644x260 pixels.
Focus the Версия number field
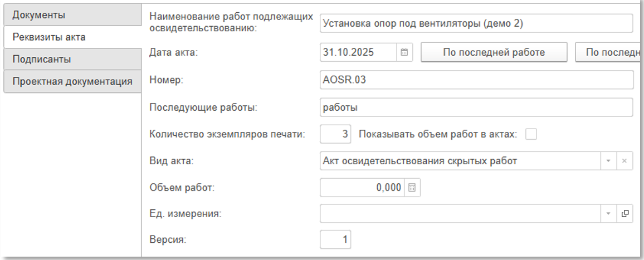[336, 240]
